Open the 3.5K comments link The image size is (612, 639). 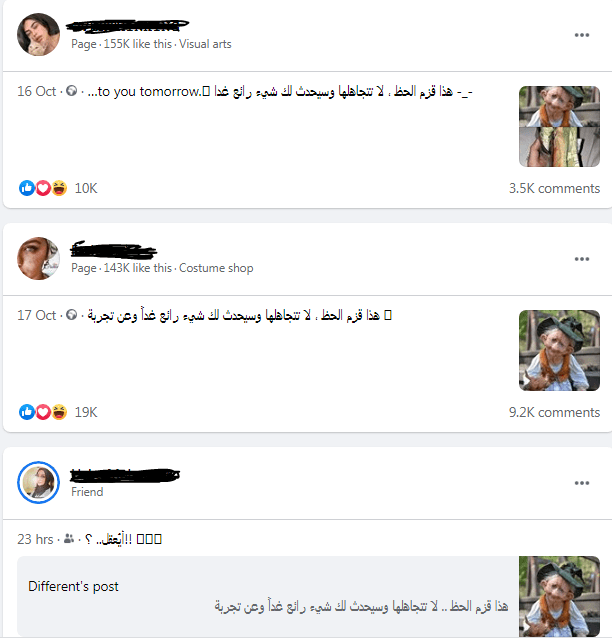(554, 188)
